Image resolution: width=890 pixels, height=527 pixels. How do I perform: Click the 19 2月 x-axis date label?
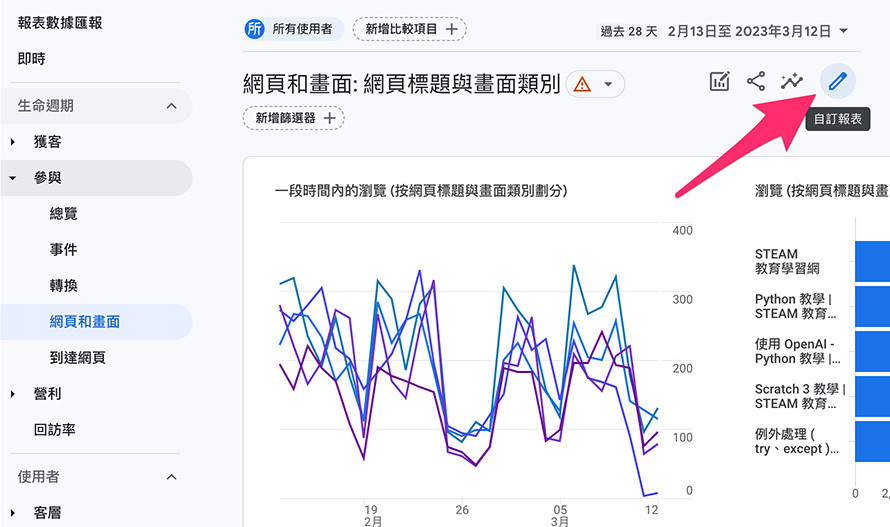372,516
